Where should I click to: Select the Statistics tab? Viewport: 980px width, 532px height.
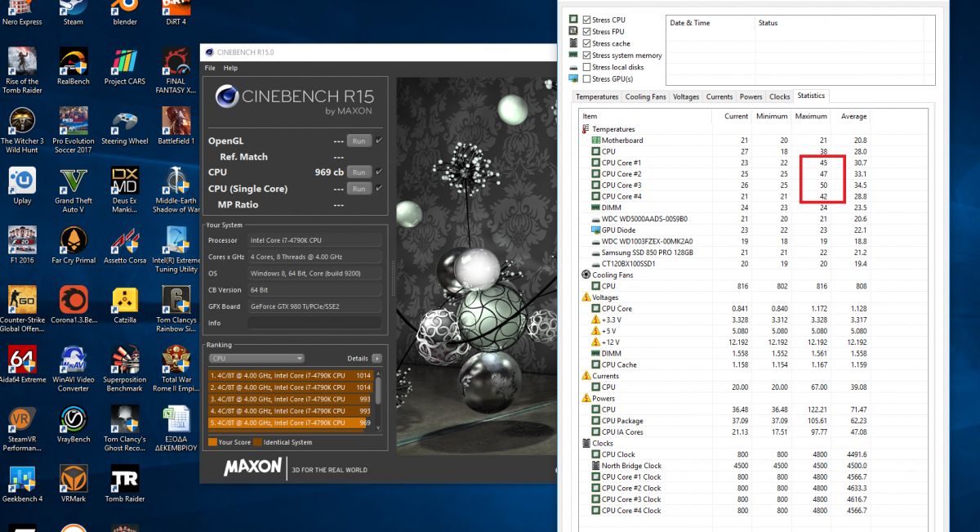(x=812, y=96)
